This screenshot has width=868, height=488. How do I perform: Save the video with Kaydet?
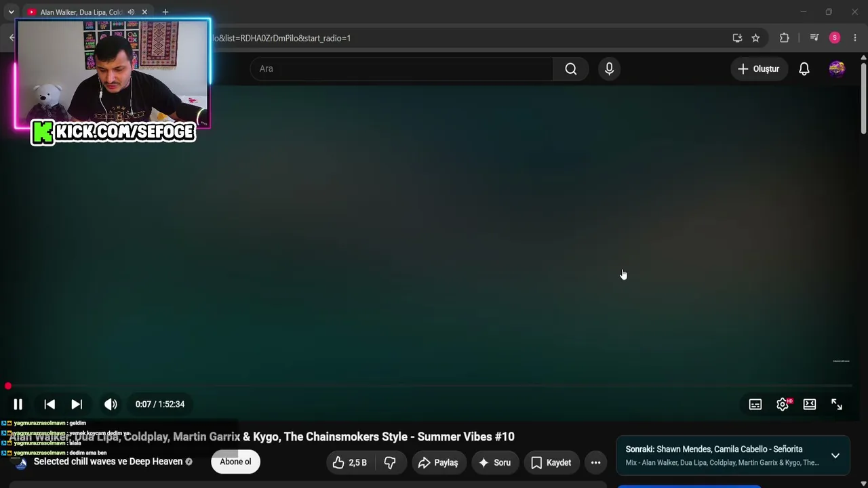pyautogui.click(x=551, y=462)
